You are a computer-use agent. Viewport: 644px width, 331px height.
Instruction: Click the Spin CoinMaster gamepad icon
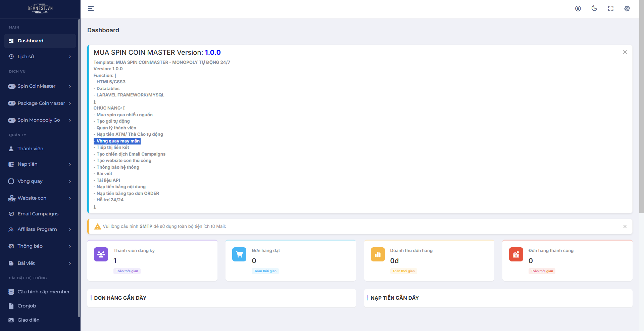12,86
